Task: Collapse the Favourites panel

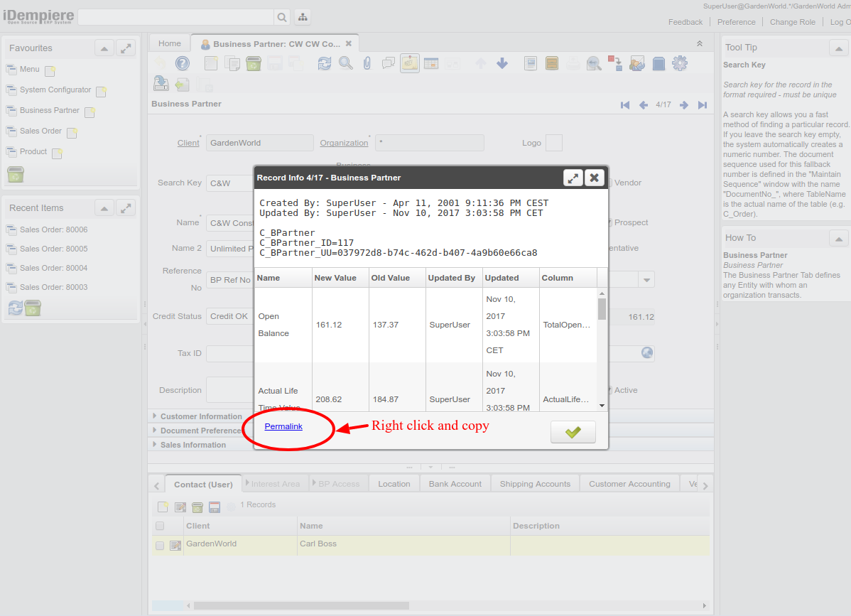Action: coord(104,48)
